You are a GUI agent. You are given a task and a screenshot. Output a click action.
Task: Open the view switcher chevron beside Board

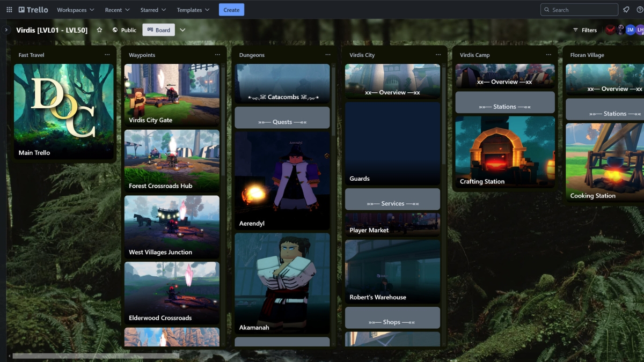pyautogui.click(x=182, y=30)
